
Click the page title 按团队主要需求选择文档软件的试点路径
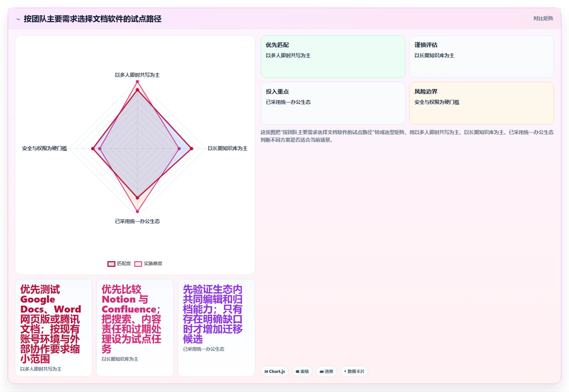(x=92, y=19)
